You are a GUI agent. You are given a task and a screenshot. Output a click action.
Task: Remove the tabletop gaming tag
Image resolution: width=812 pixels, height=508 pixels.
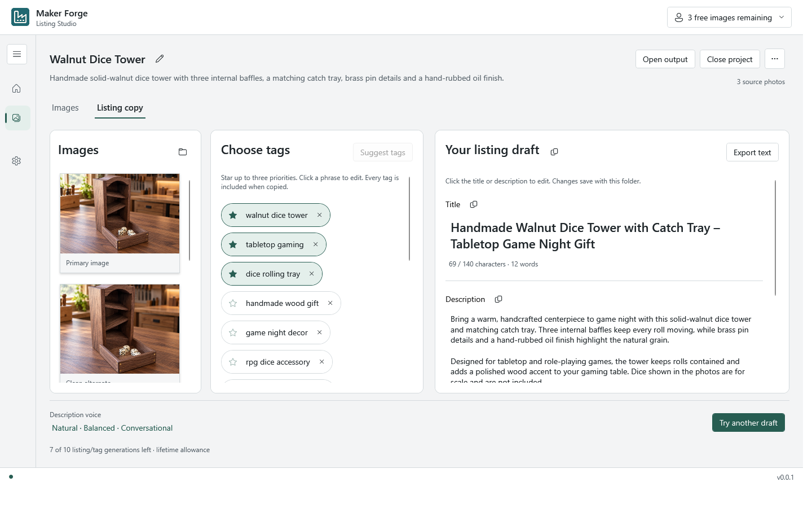pyautogui.click(x=316, y=244)
